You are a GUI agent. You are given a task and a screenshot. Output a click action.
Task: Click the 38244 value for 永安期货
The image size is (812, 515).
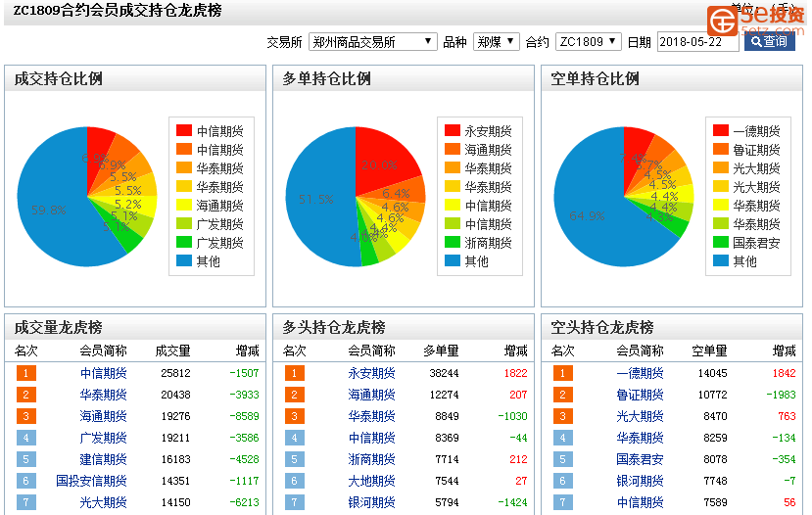click(x=444, y=373)
